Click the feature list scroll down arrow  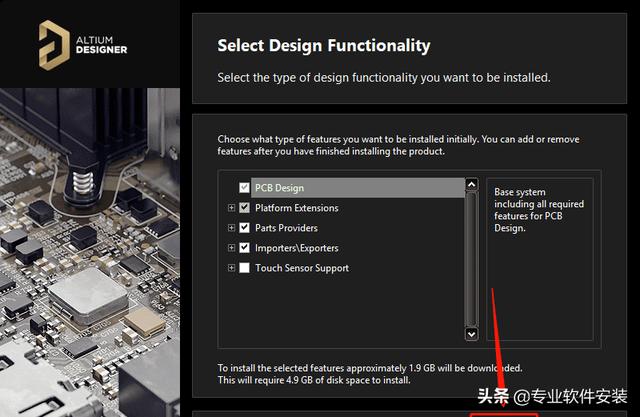click(471, 334)
